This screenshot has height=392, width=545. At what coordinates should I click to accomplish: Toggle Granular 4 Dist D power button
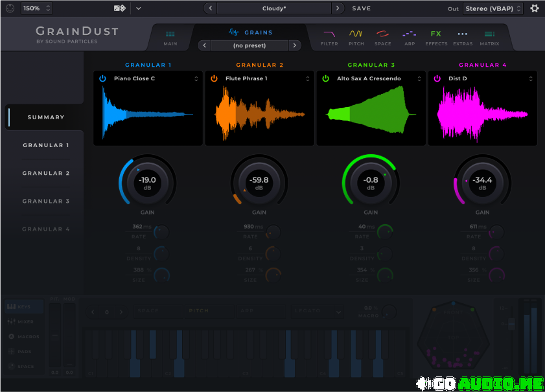[x=437, y=78]
